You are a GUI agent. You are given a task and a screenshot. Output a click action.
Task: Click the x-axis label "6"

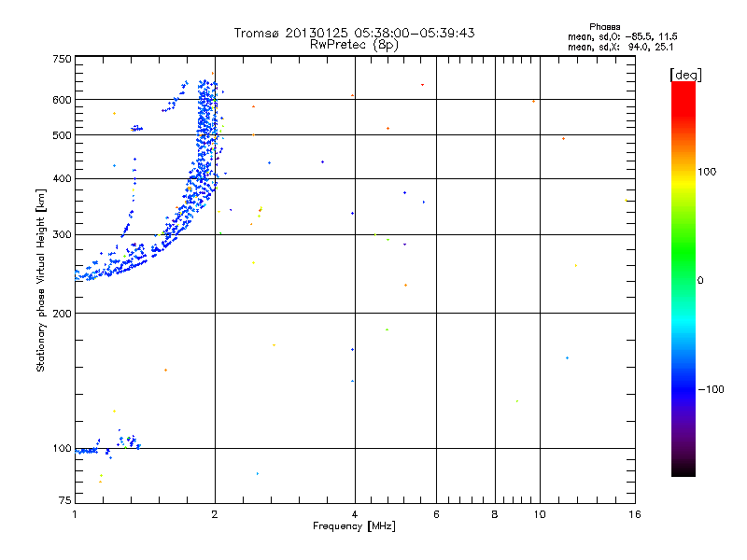(436, 514)
